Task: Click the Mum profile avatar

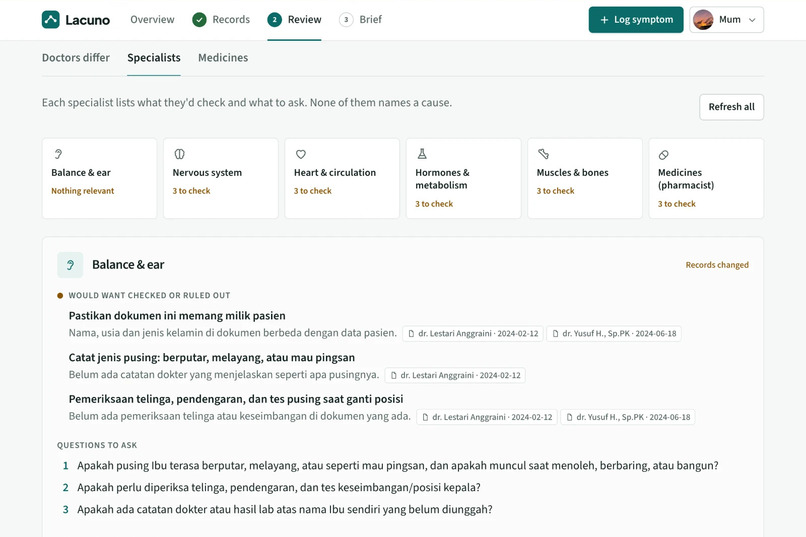Action: click(x=703, y=20)
